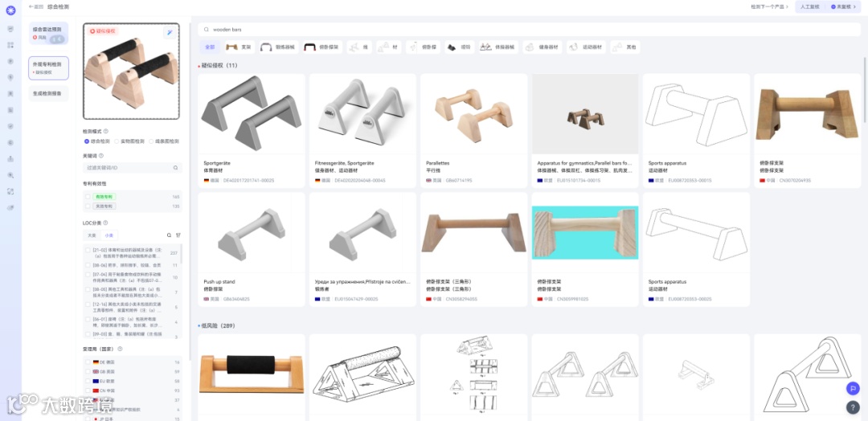The image size is (868, 421).
Task: Check the CN 中国 checkbox
Action: (88, 390)
